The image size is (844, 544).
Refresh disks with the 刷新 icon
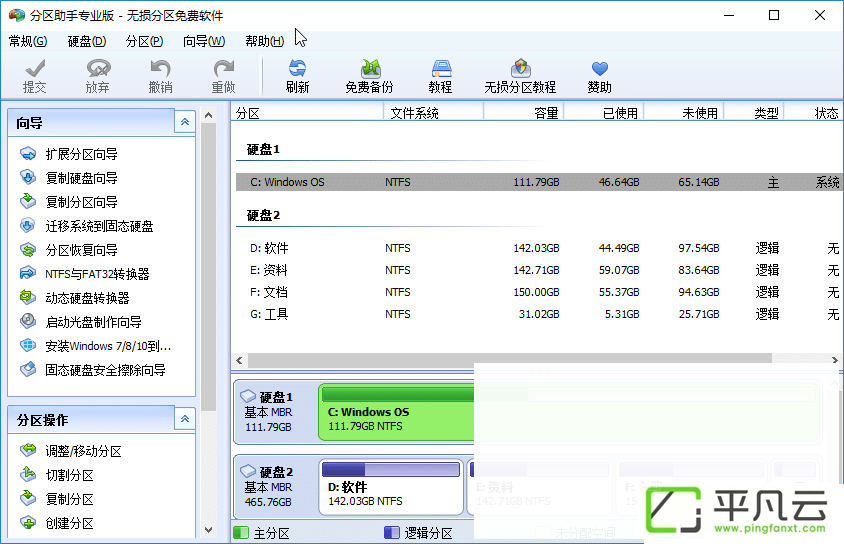[x=297, y=76]
